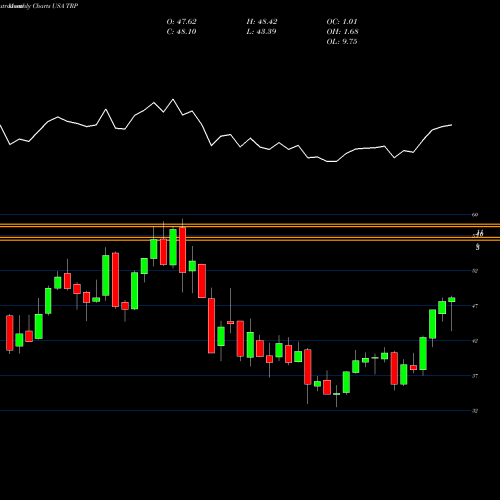Select the open value 'O: 47.62'
500x500 pixels.
click(x=181, y=22)
